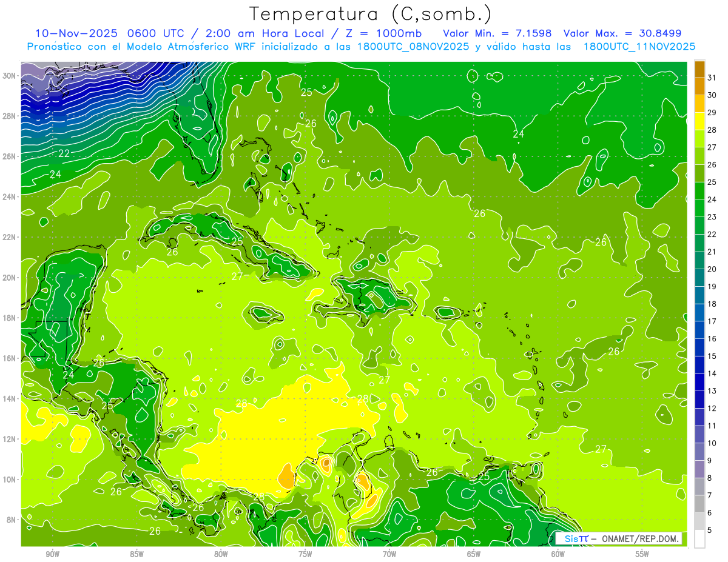Screen dimensions: 728x562
Task: Click the "90W" longitude axis label
Action: 52,554
